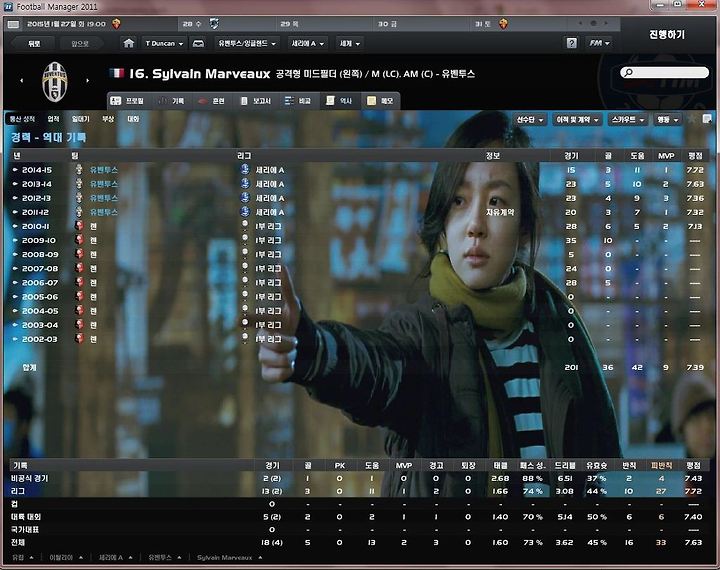Image resolution: width=720 pixels, height=570 pixels.
Task: Click the 진행하기 continue button
Action: 667,35
